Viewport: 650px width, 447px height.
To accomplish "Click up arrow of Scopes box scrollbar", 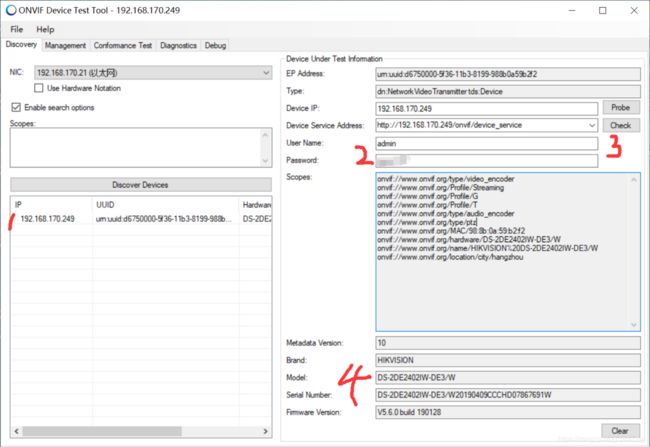I will 634,179.
